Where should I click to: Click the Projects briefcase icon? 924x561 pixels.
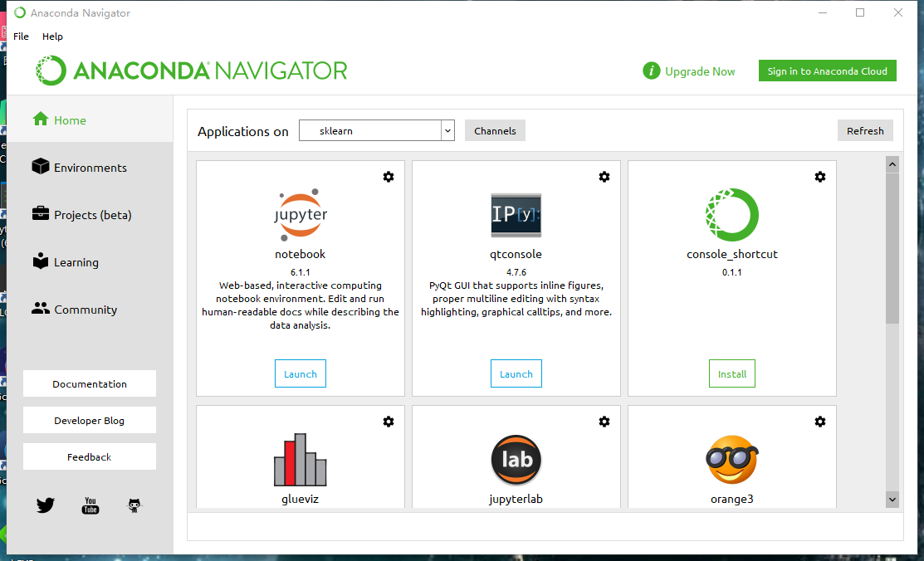click(x=41, y=213)
